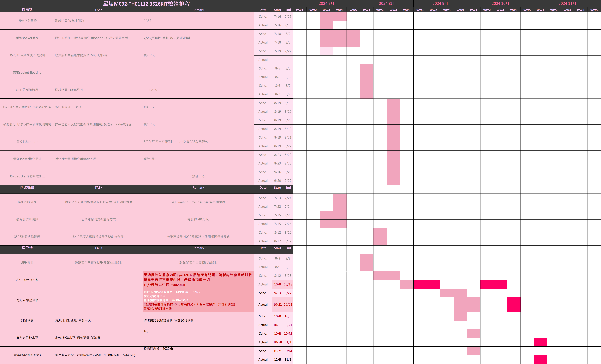Viewport: 601px width, 364px height.
Task: Select the 重複跑Jam rate cell
Action: [x=27, y=142]
